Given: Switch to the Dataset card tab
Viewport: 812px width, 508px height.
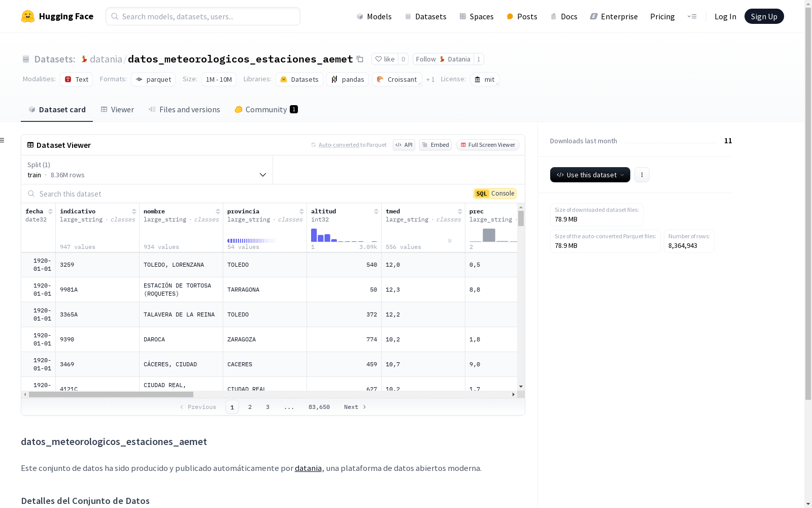Looking at the screenshot, I should (x=57, y=110).
